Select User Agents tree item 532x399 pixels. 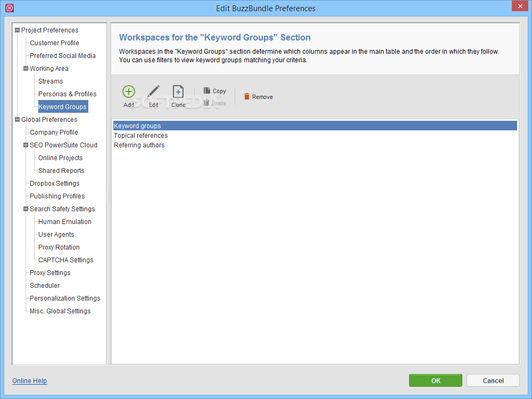click(x=56, y=235)
